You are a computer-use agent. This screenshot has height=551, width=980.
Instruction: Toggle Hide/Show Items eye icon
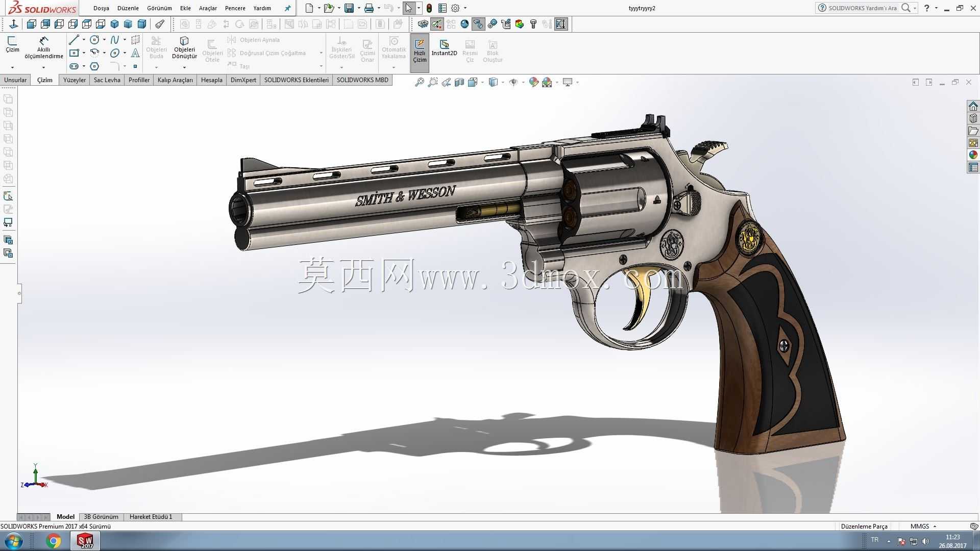[513, 82]
